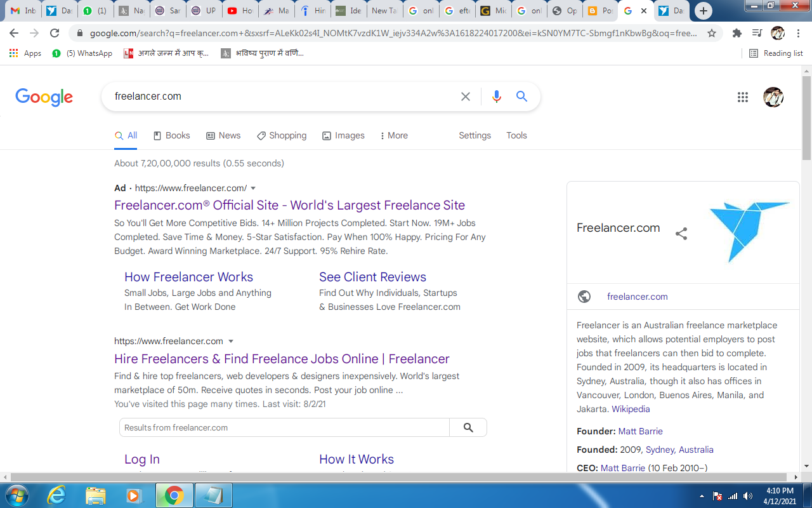The width and height of the screenshot is (812, 508).
Task: Open the How It Works sitelink
Action: coord(357,459)
